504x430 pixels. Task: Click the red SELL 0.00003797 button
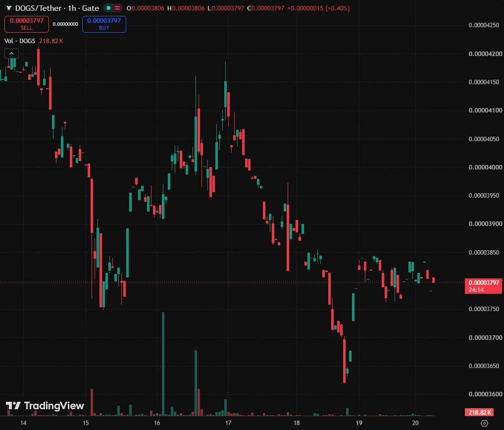tap(27, 24)
